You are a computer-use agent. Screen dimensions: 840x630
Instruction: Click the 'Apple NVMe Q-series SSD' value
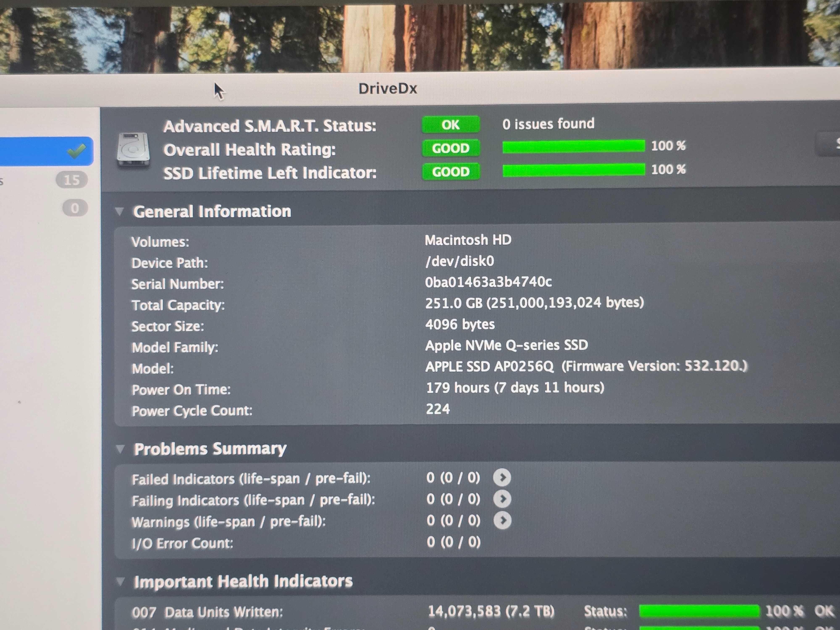507,345
